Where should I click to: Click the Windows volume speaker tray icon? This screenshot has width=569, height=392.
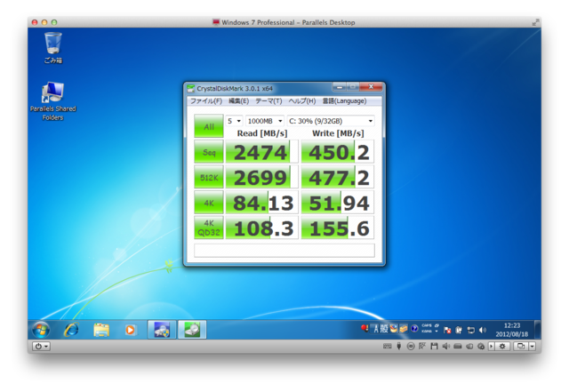482,330
